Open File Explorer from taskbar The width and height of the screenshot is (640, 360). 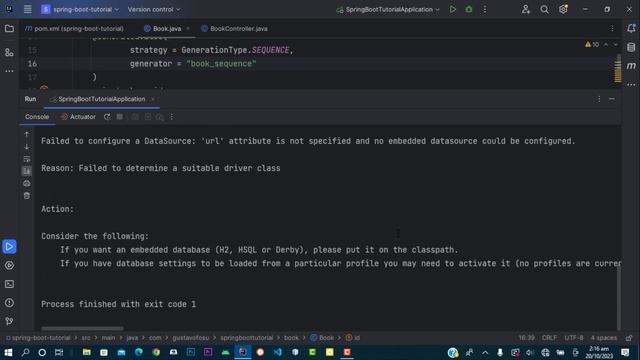pyautogui.click(x=87, y=352)
